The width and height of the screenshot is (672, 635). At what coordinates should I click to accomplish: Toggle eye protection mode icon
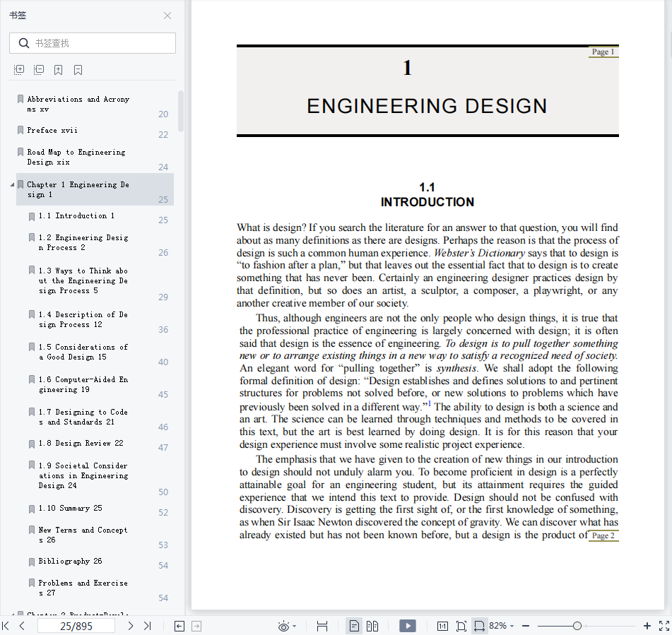(283, 627)
